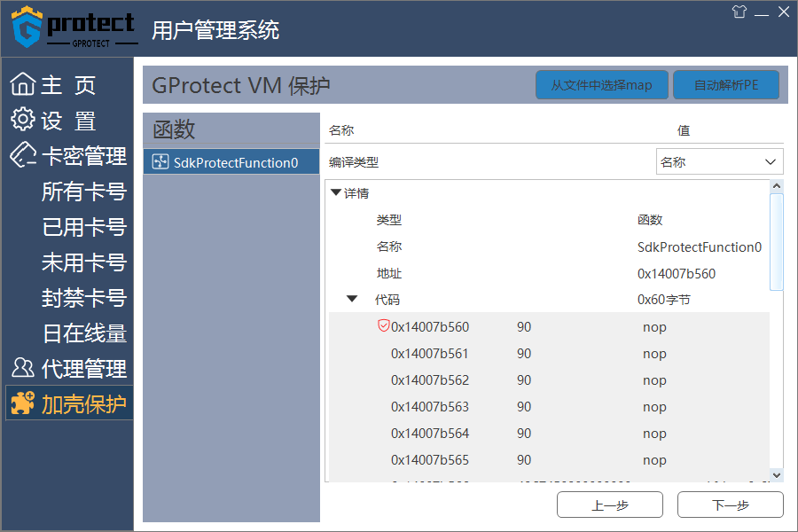This screenshot has width=798, height=532.
Task: Click the details panel vertical scrollbar thumb
Action: 777,242
